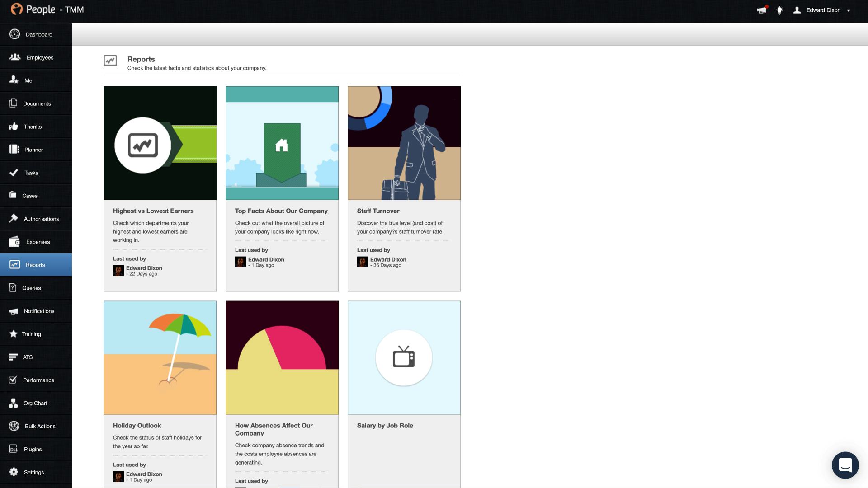The image size is (868, 488).
Task: Open the chat support widget
Action: (845, 465)
